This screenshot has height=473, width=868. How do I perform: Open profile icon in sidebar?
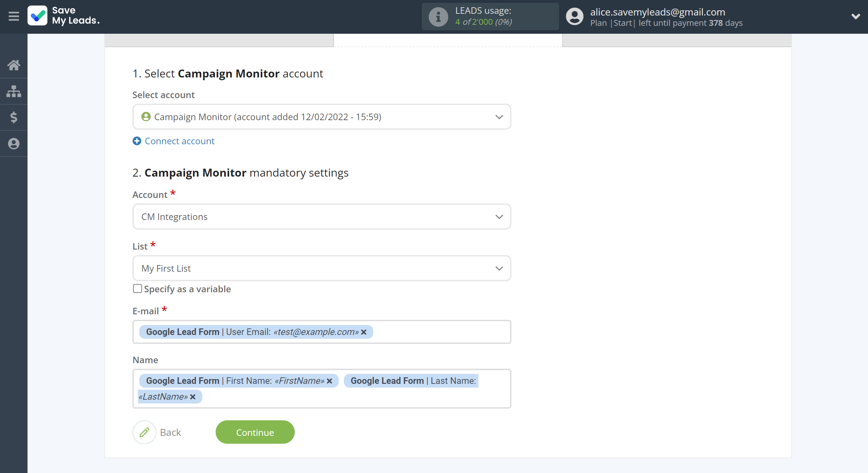[x=14, y=144]
